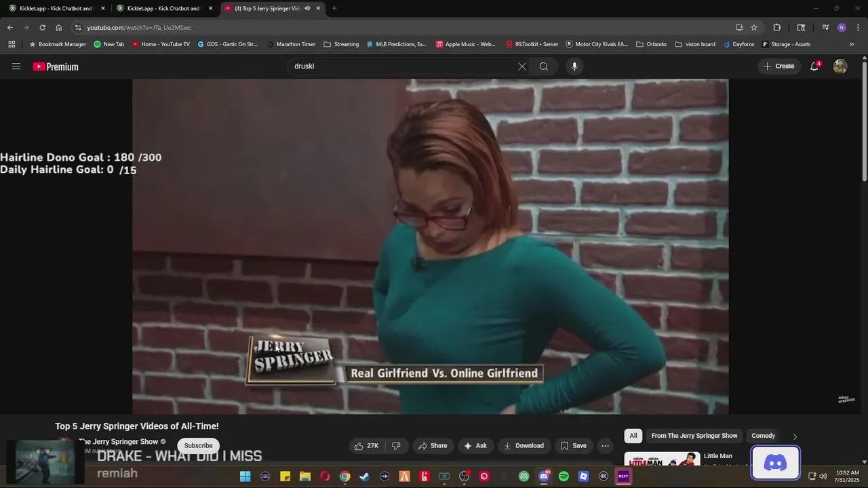Open the Storage - Assets bookmark
The height and width of the screenshot is (488, 868).
[x=786, y=44]
